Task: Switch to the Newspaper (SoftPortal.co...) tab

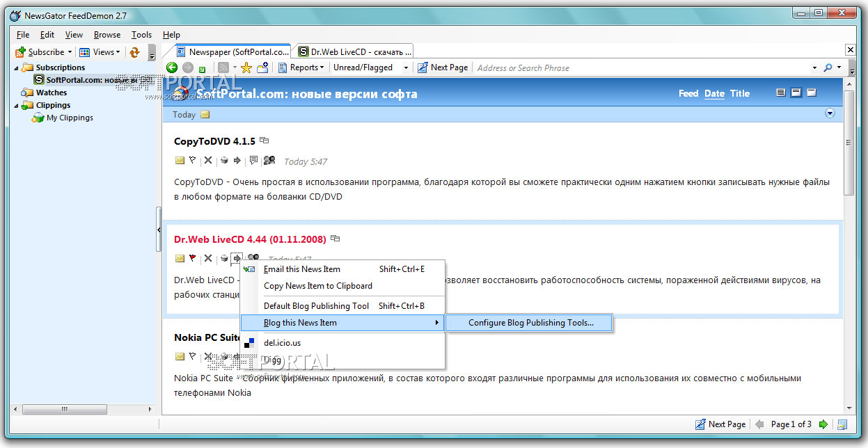Action: [x=231, y=51]
